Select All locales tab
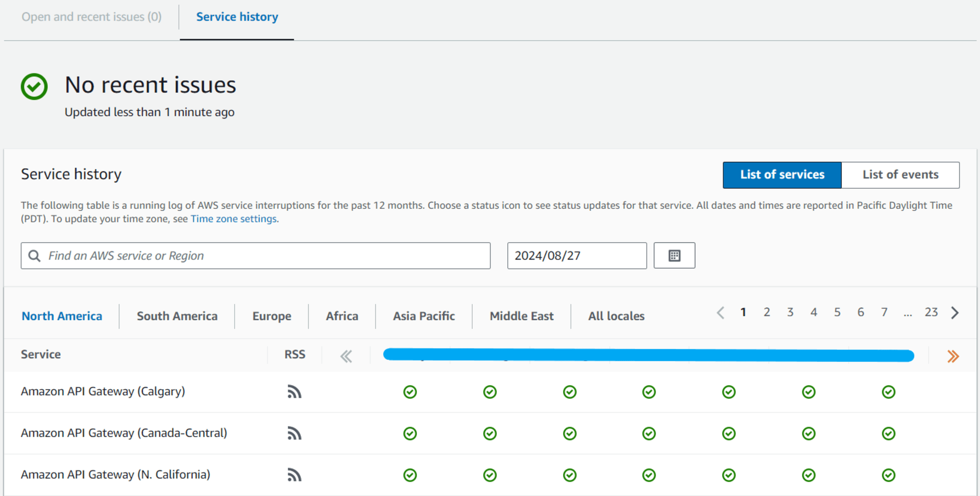 pos(616,316)
